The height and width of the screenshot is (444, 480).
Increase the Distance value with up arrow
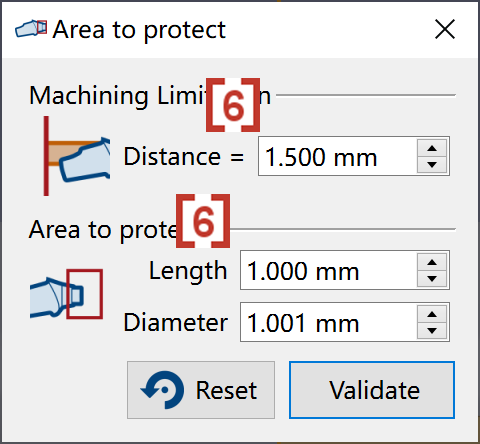[432, 148]
